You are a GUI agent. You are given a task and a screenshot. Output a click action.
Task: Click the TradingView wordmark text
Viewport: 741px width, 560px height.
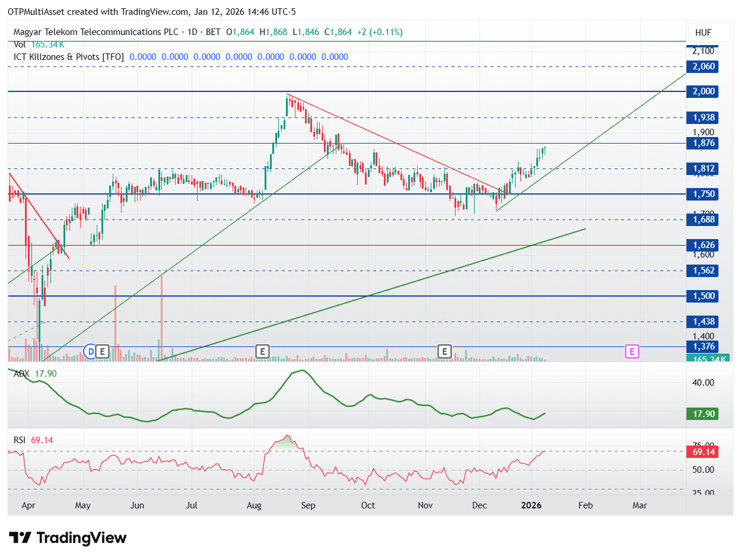(81, 538)
